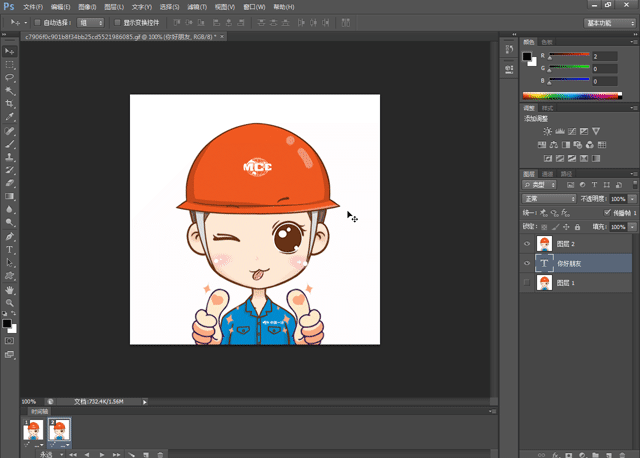
Task: Open the 图像(I) menu
Action: click(88, 7)
